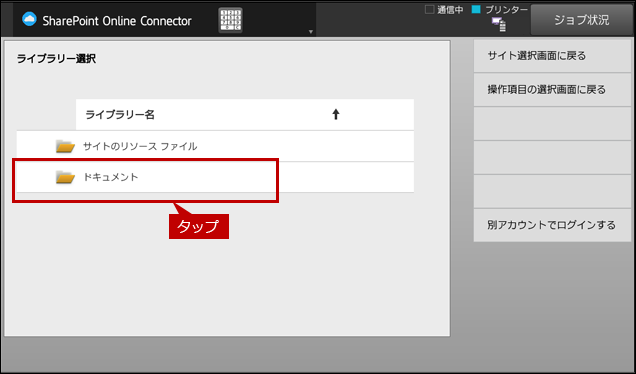Click the サイトのリソース ファイル folder icon
636x374 pixels.
click(x=65, y=146)
